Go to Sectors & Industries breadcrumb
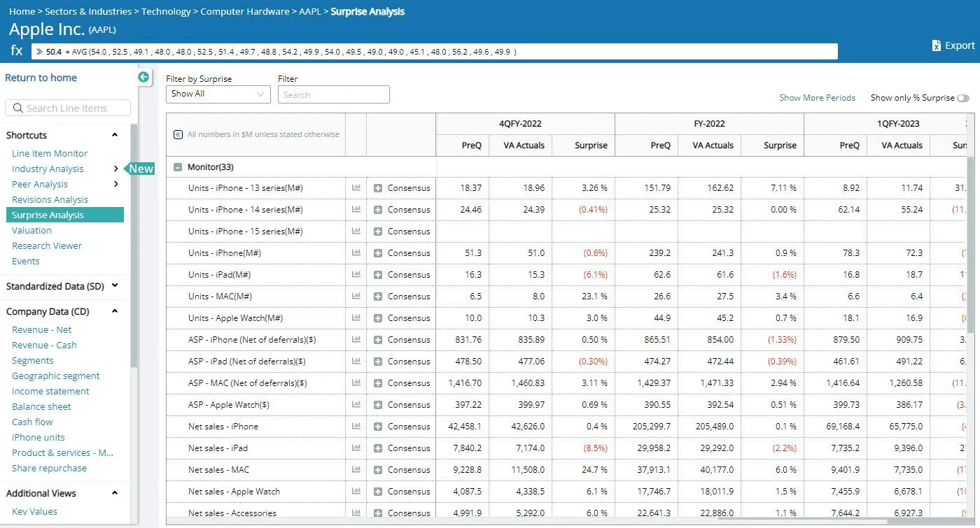The height and width of the screenshot is (528, 980). point(88,11)
